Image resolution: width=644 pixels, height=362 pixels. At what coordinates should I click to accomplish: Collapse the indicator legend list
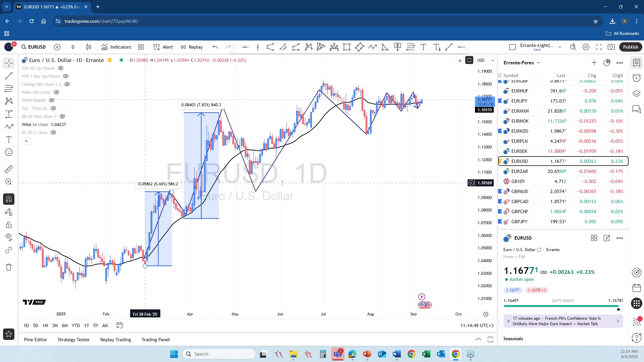[26, 141]
